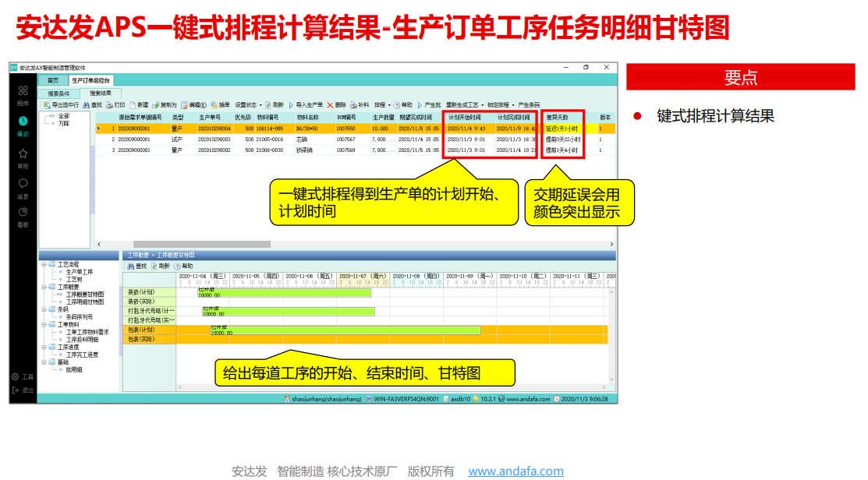Click the Gantt chart right scroll arrow
This screenshot has width=868, height=480.
[x=604, y=387]
